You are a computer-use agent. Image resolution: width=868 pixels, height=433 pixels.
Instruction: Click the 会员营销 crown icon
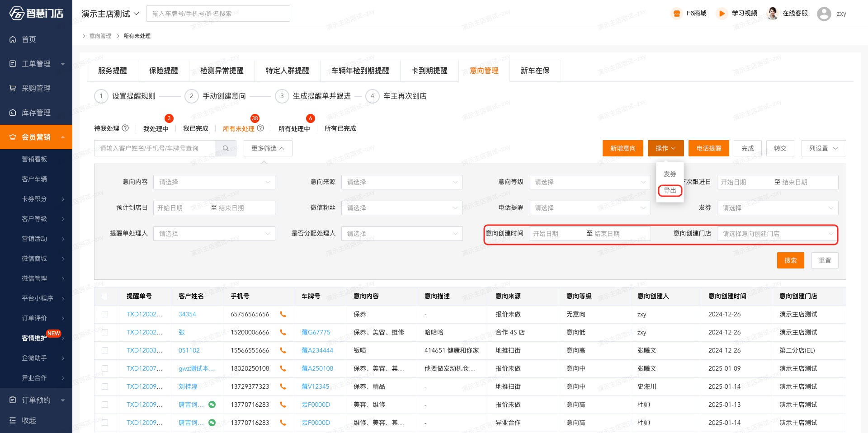click(13, 137)
